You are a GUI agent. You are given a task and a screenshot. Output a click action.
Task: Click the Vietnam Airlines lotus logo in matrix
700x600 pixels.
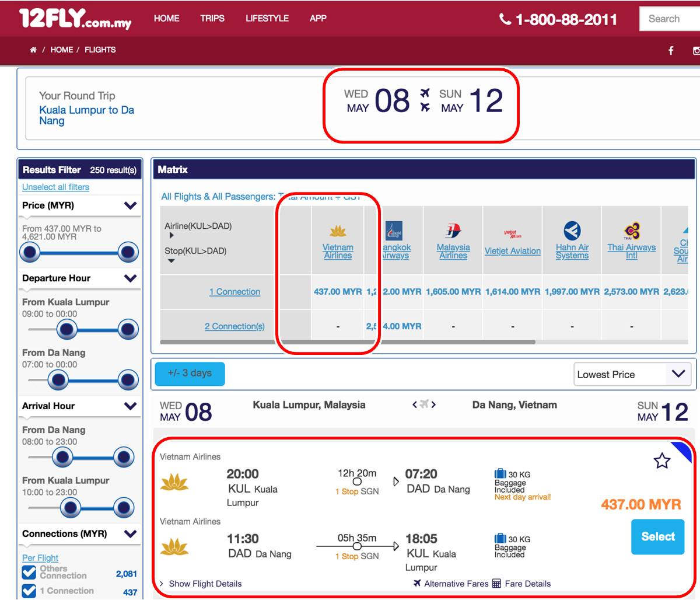tap(338, 231)
